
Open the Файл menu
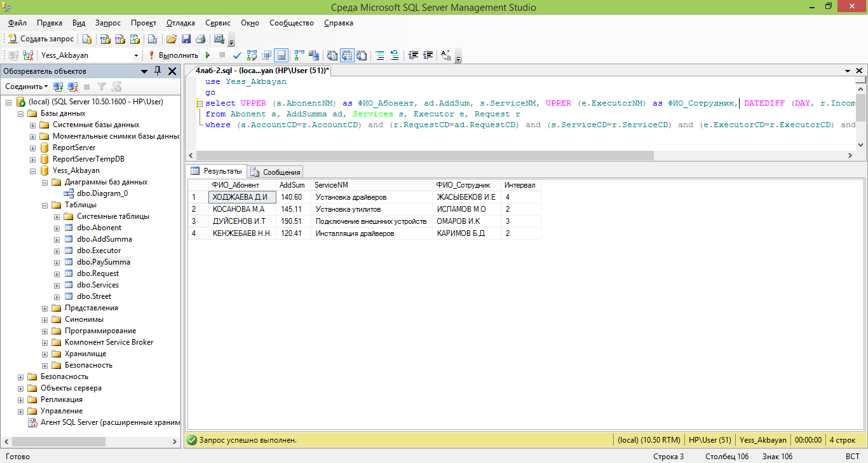[x=17, y=23]
